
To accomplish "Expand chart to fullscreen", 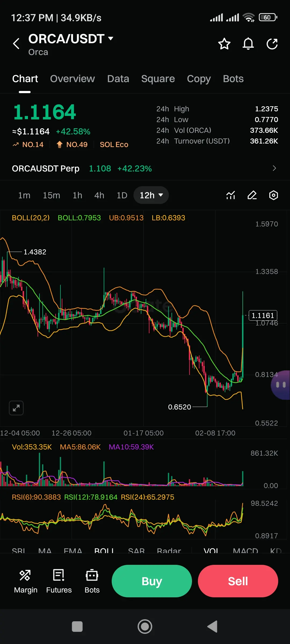I will pyautogui.click(x=16, y=408).
